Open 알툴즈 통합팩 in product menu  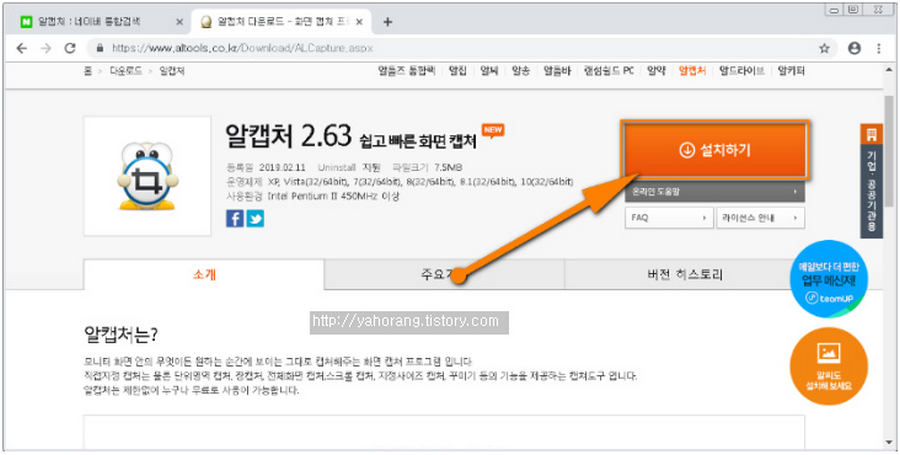point(406,71)
